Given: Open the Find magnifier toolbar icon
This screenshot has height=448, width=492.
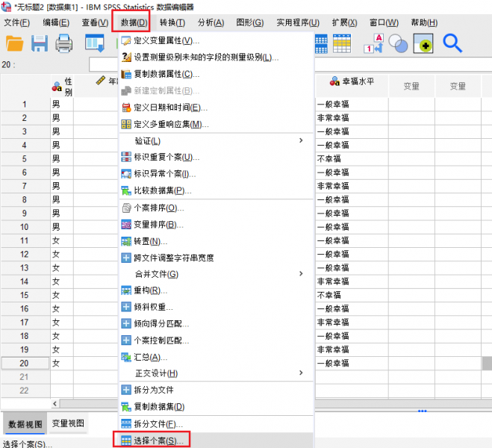Looking at the screenshot, I should point(452,43).
